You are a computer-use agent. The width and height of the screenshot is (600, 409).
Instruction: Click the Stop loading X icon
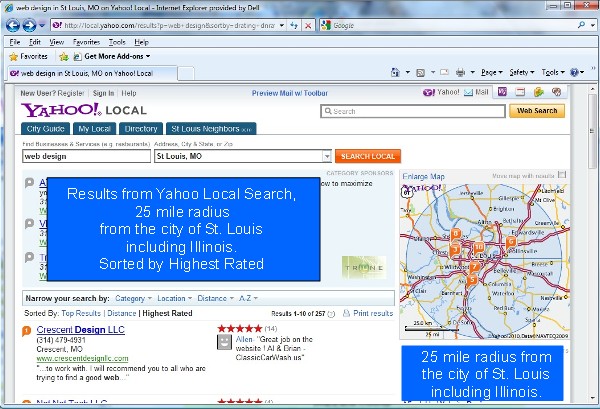[306, 25]
